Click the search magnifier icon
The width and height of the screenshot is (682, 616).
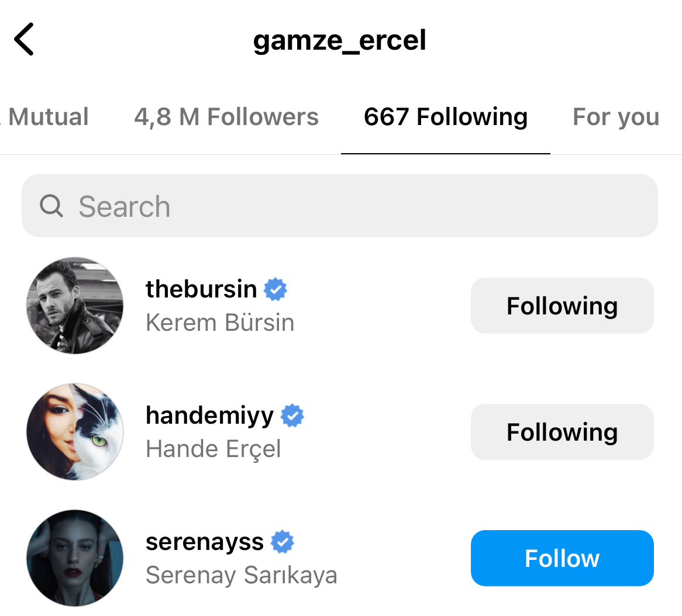click(51, 206)
